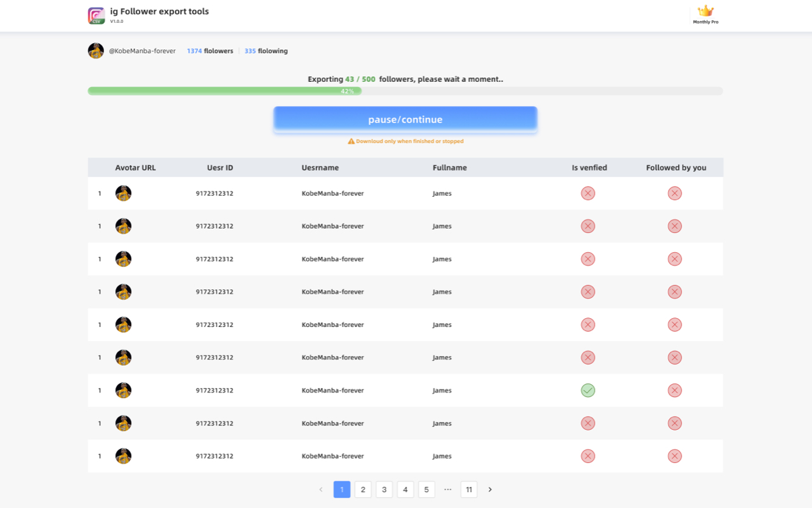Click the warning triangle below pause/continue
This screenshot has width=812, height=508.
(x=351, y=141)
